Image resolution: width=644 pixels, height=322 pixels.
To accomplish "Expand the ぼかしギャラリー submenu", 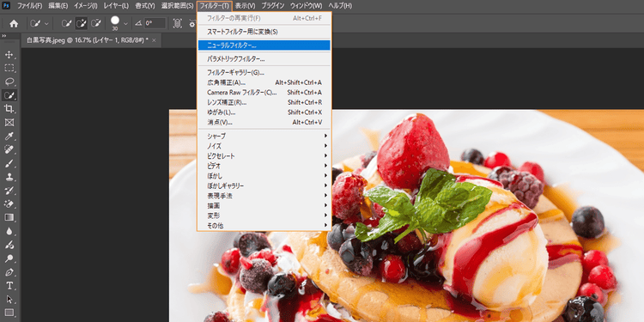I will tap(264, 185).
